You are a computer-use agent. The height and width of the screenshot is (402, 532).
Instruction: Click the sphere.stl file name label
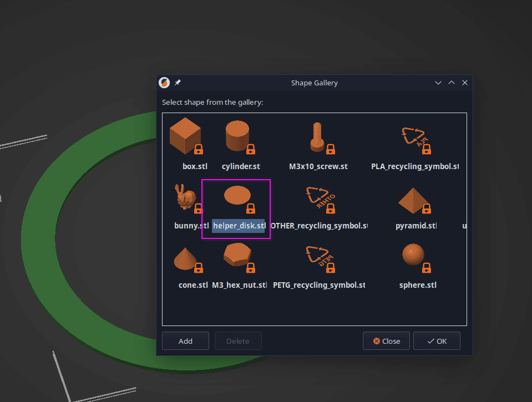coord(418,285)
